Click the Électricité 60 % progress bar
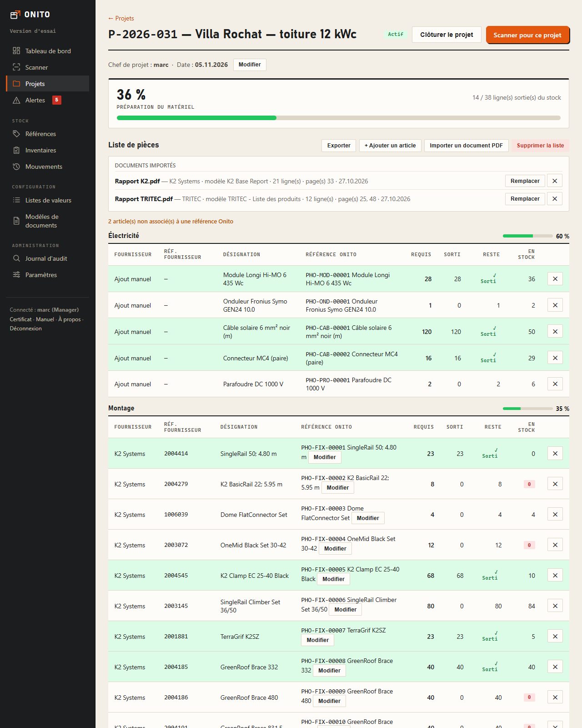 click(527, 236)
